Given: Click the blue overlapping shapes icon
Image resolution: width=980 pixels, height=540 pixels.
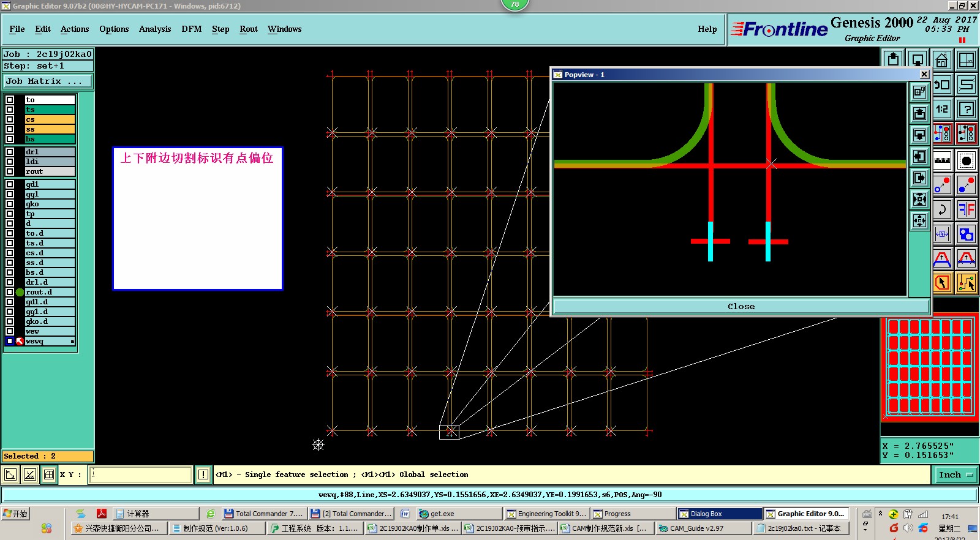Looking at the screenshot, I should coord(967,234).
